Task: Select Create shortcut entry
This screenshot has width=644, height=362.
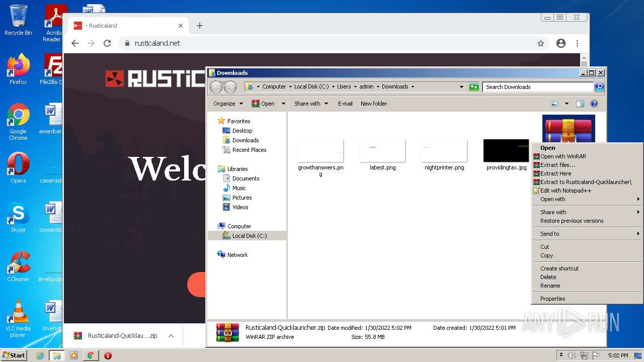Action: click(587, 268)
